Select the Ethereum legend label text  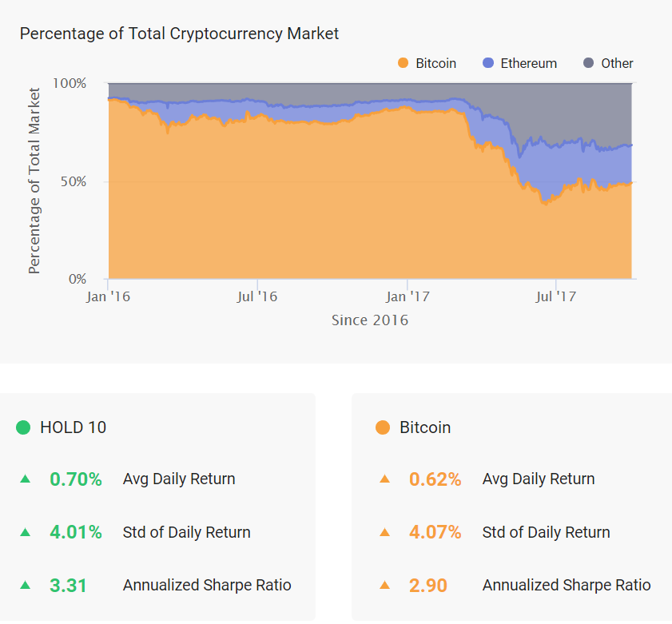(x=529, y=63)
